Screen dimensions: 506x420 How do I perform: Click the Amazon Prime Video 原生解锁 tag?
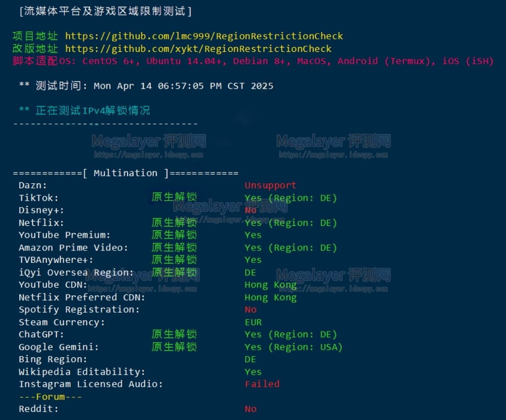[174, 248]
